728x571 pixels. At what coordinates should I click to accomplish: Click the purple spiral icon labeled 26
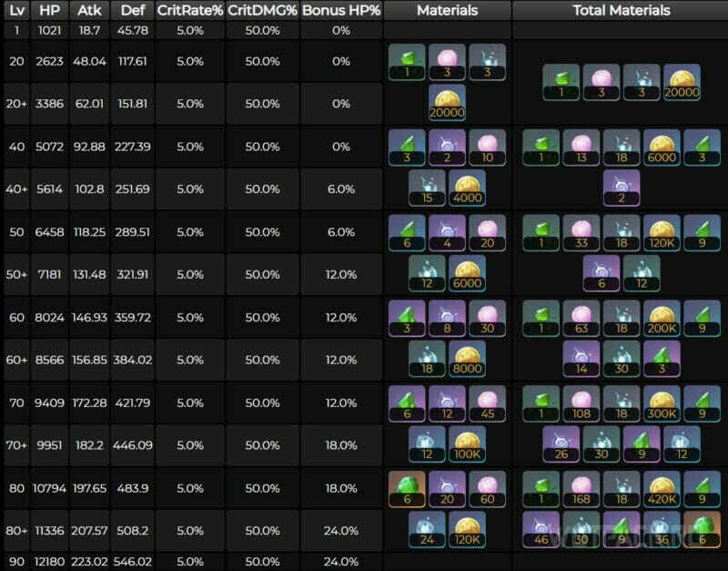(561, 444)
